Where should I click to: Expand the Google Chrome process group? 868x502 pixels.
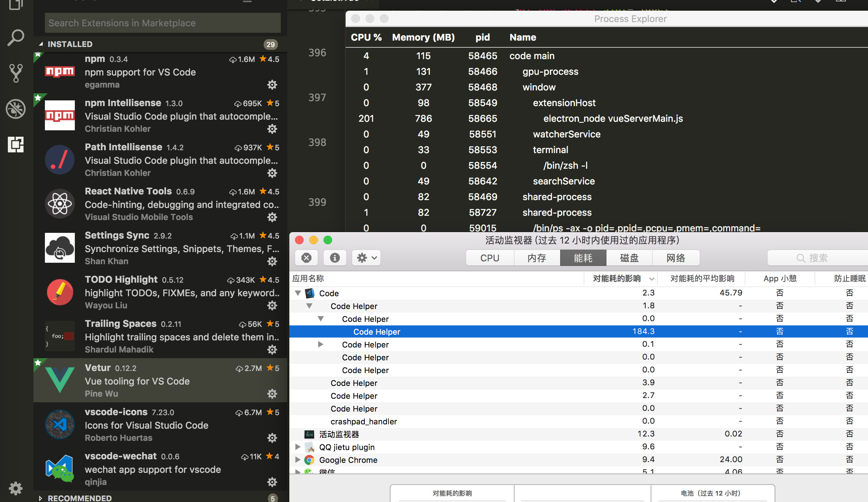(x=298, y=460)
